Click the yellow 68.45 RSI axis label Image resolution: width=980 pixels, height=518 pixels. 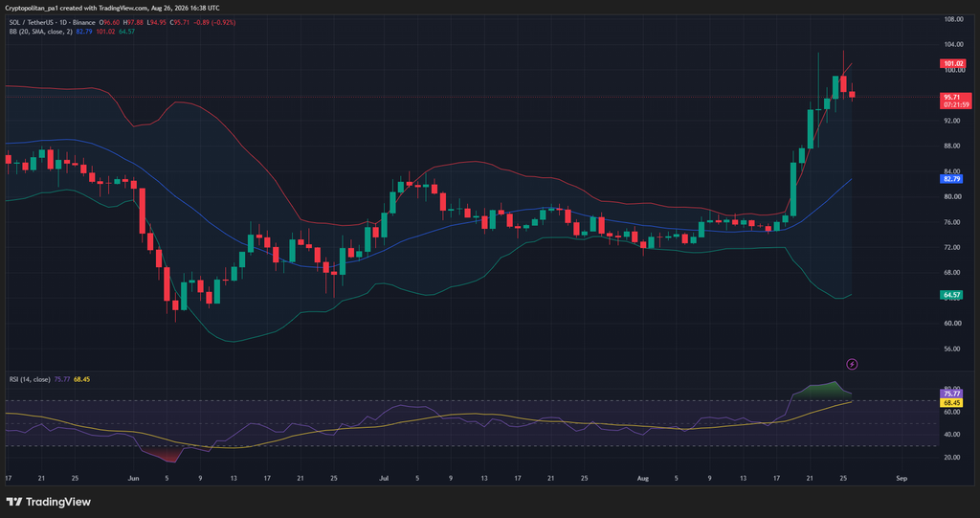pos(952,403)
